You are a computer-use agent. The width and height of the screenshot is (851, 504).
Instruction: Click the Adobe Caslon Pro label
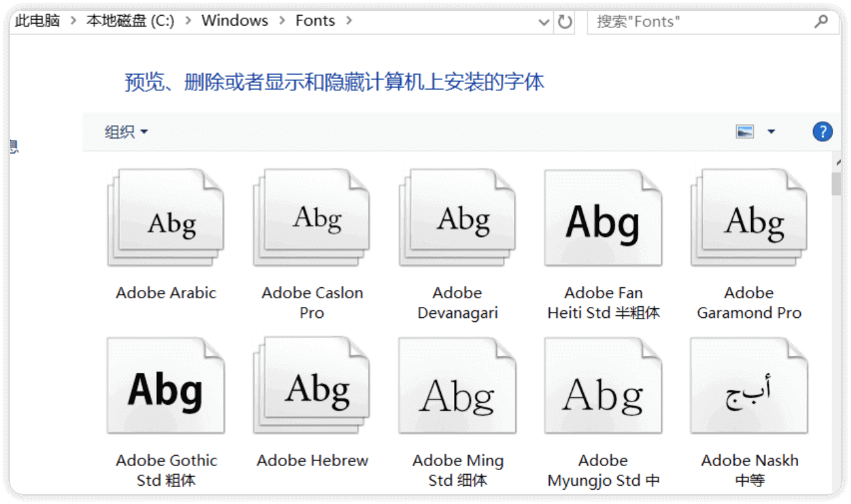[312, 303]
